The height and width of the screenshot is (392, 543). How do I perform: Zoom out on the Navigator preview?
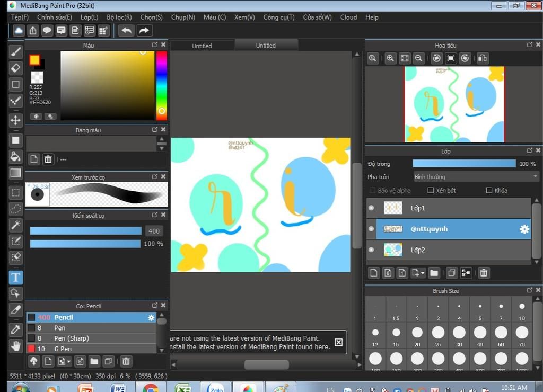tap(419, 58)
